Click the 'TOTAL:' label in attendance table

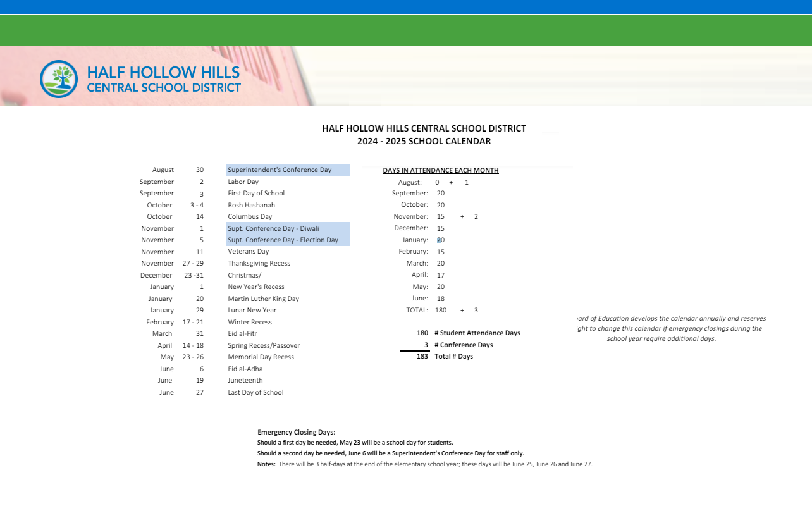[x=417, y=311]
